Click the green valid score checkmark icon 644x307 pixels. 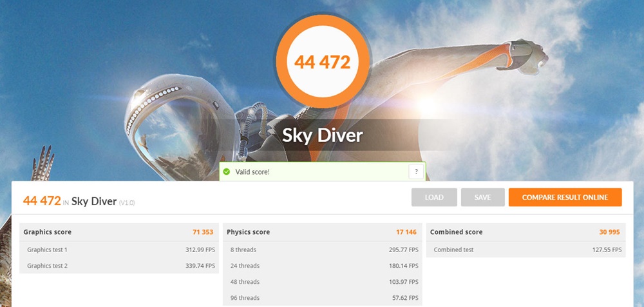[x=226, y=172]
